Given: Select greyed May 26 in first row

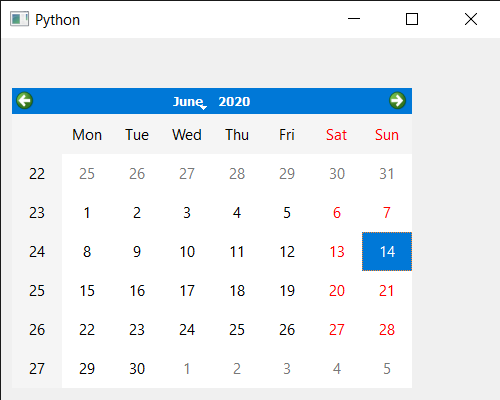Looking at the screenshot, I should point(137,174).
